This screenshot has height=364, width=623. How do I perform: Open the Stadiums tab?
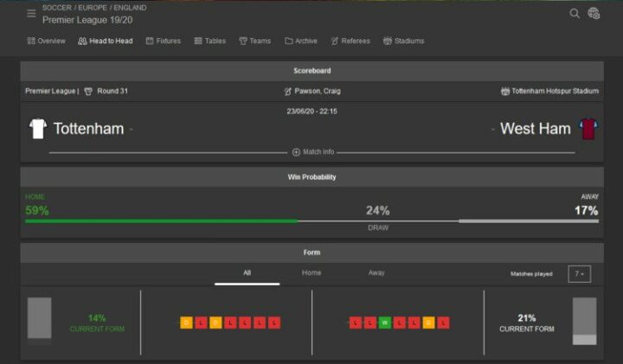point(404,41)
